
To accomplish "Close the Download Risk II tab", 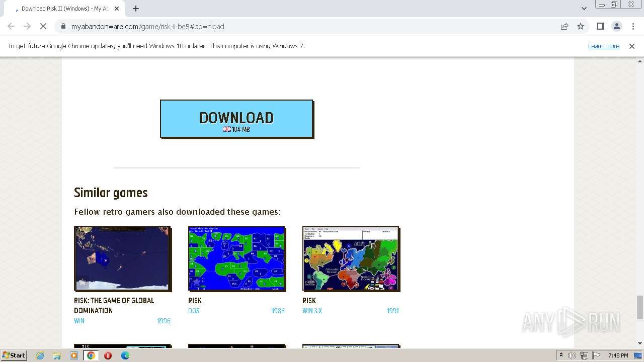I will click(117, 9).
